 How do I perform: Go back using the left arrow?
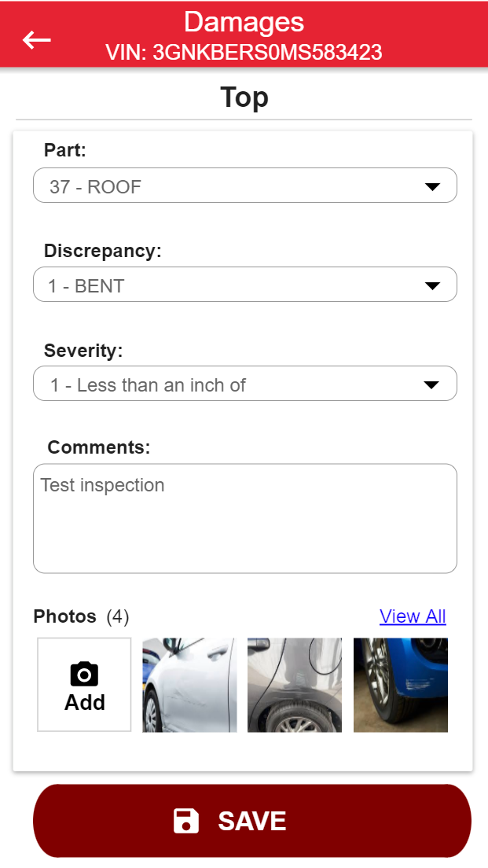coord(37,39)
